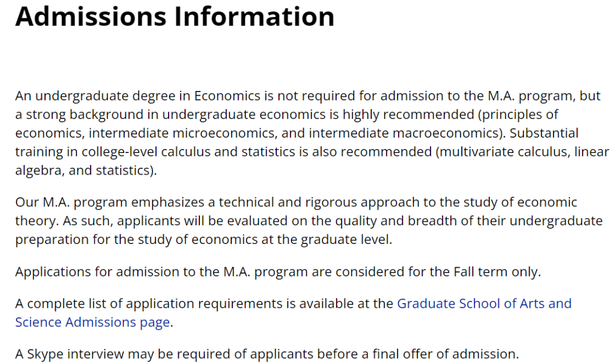Click the text algebra, and statistics
The width and height of the screenshot is (615, 364).
tap(84, 171)
